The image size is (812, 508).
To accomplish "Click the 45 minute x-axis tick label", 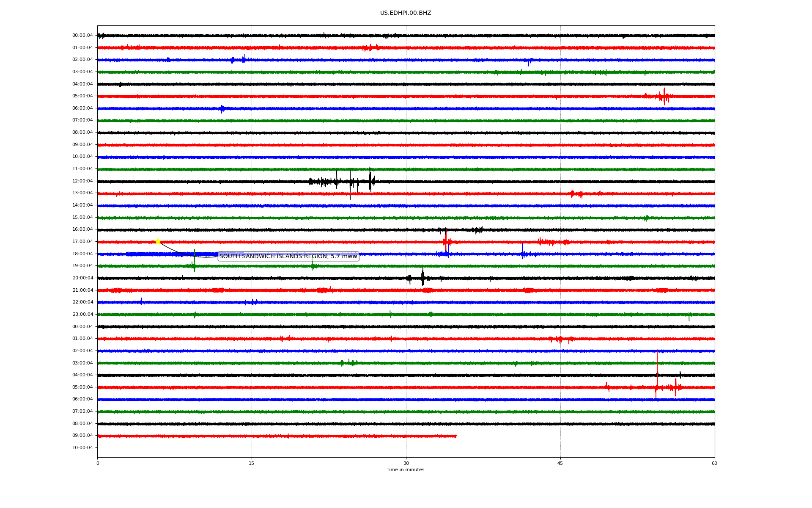I will click(x=560, y=463).
